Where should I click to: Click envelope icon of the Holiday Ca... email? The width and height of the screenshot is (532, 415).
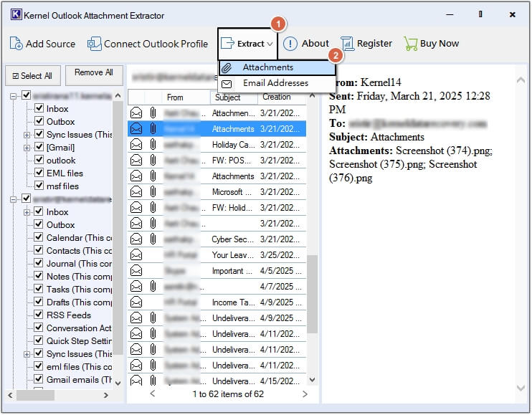tap(136, 145)
